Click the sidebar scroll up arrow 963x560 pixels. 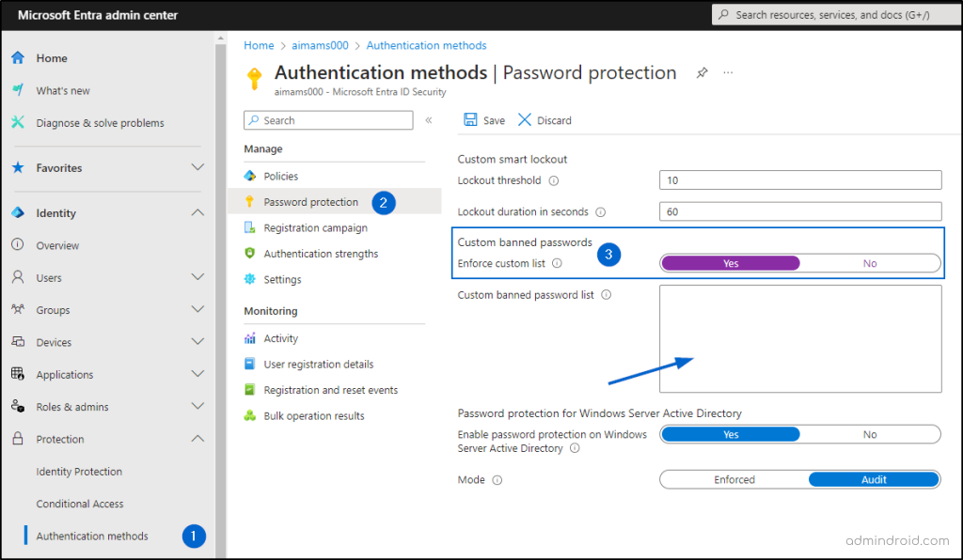[220, 38]
